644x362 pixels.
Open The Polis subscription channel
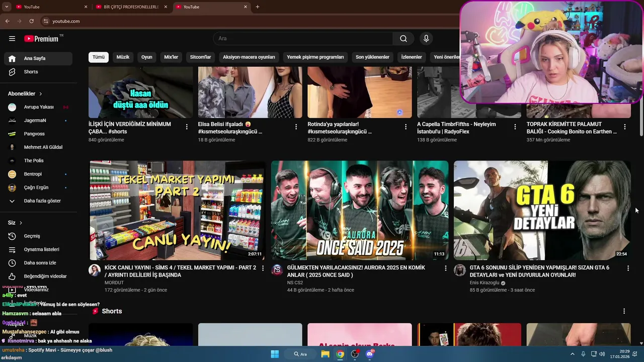38,160
